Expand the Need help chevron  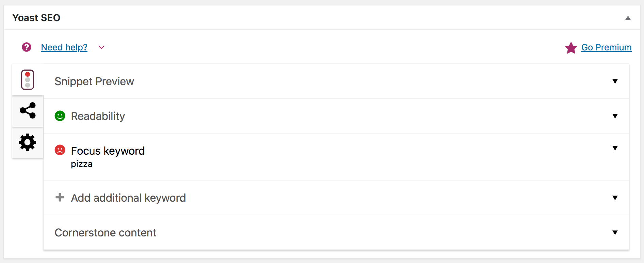[x=101, y=47]
